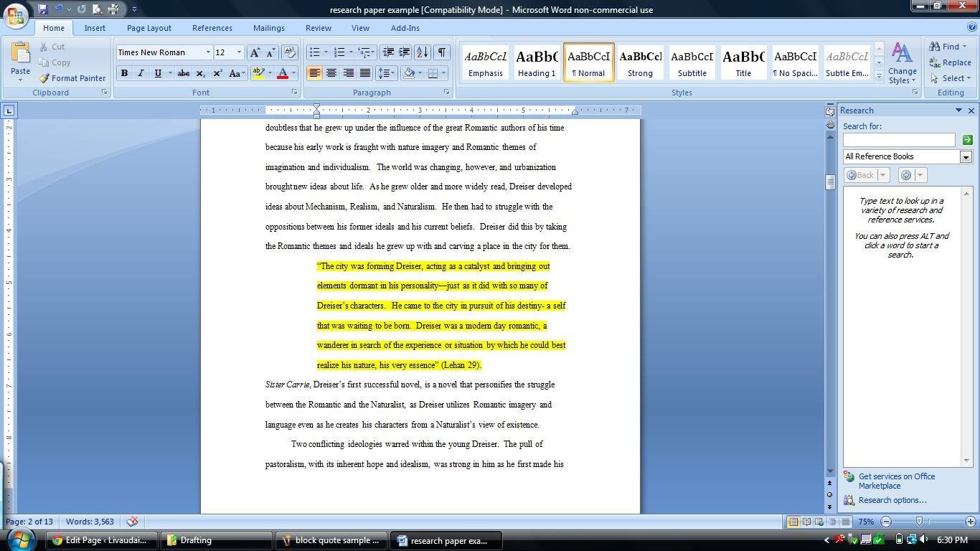Open the Review tab
The width and height of the screenshot is (980, 551).
319,28
